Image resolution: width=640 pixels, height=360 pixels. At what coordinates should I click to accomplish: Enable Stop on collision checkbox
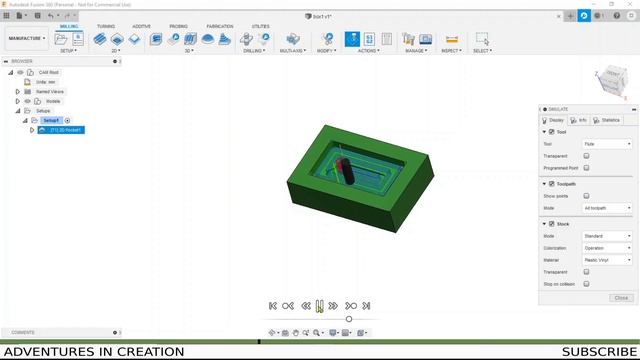[x=587, y=284]
